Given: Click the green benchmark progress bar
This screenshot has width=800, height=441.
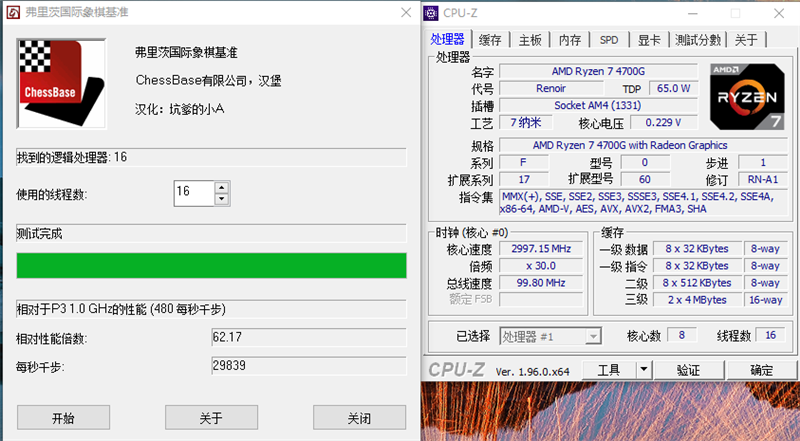Looking at the screenshot, I should pyautogui.click(x=211, y=265).
